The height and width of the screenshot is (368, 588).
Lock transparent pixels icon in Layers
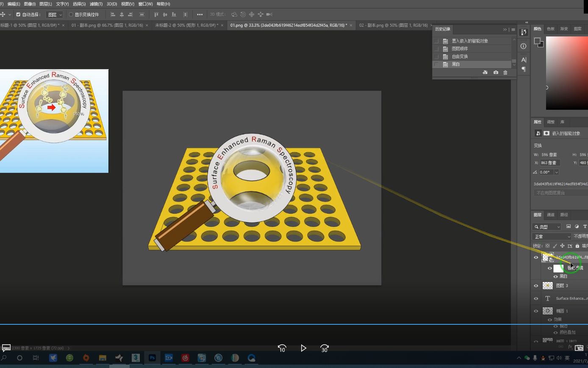(x=547, y=246)
